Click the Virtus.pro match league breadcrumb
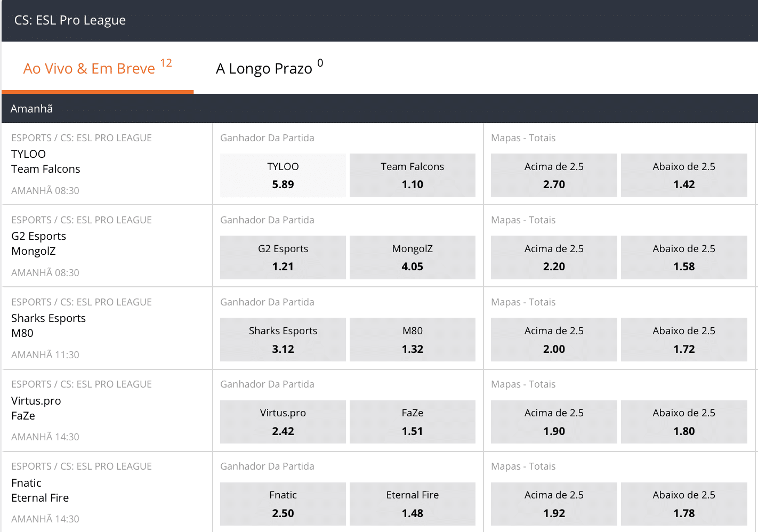This screenshot has width=758, height=532. point(82,384)
